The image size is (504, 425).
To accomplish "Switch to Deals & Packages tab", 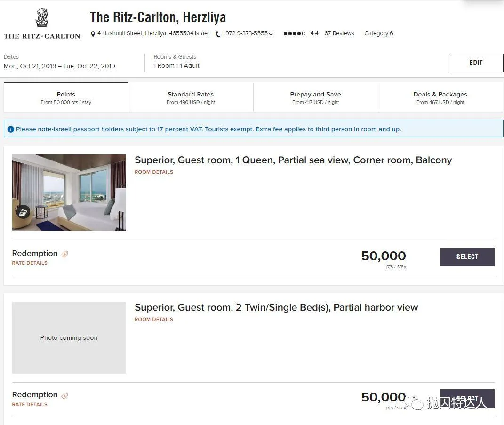I will 440,97.
